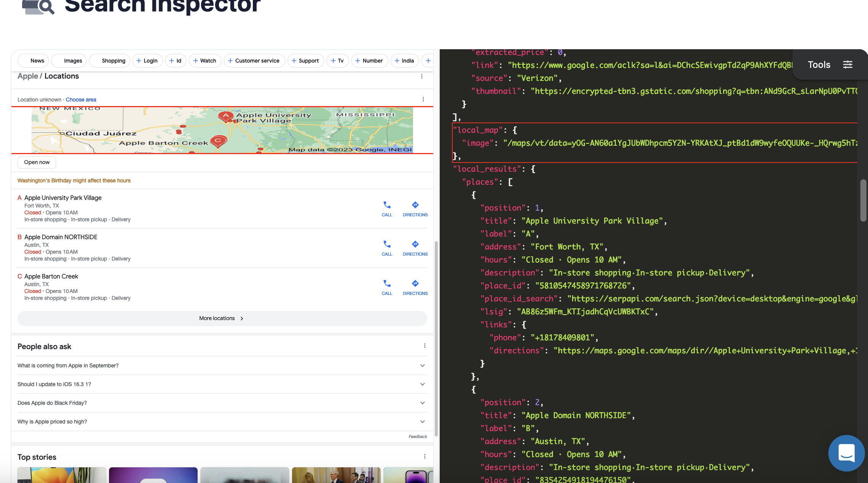868x483 pixels.
Task: Toggle the Open now filter
Action: 36,162
